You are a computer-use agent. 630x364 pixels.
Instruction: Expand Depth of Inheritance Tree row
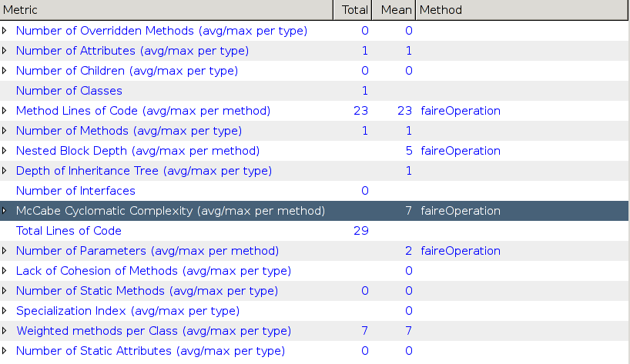pos(5,171)
